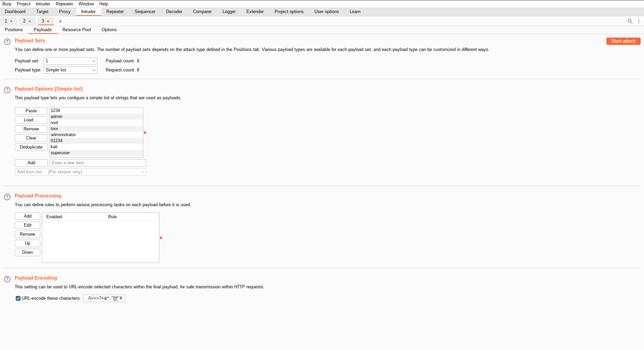This screenshot has width=644, height=350.
Task: Open the Intruder menu in the menu bar
Action: click(43, 4)
